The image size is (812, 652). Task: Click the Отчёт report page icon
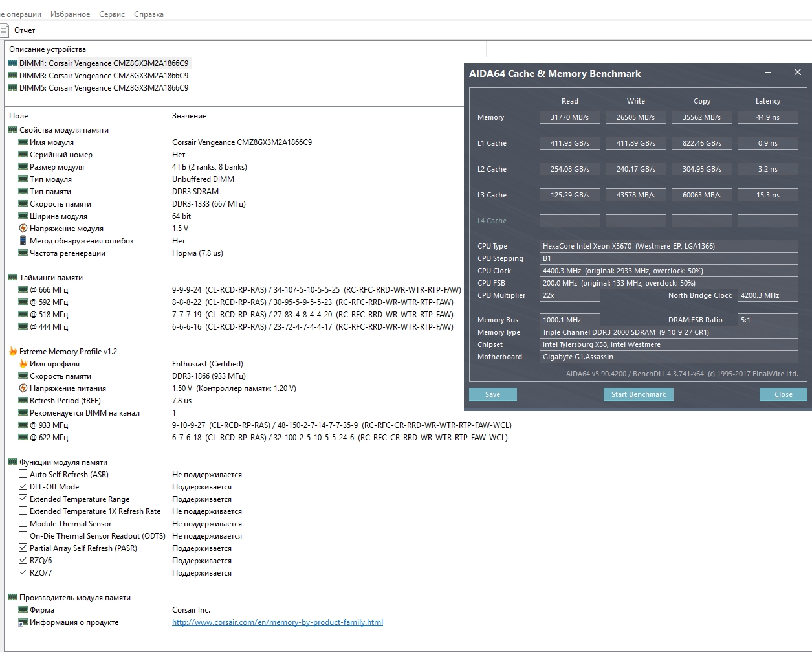coord(3,30)
